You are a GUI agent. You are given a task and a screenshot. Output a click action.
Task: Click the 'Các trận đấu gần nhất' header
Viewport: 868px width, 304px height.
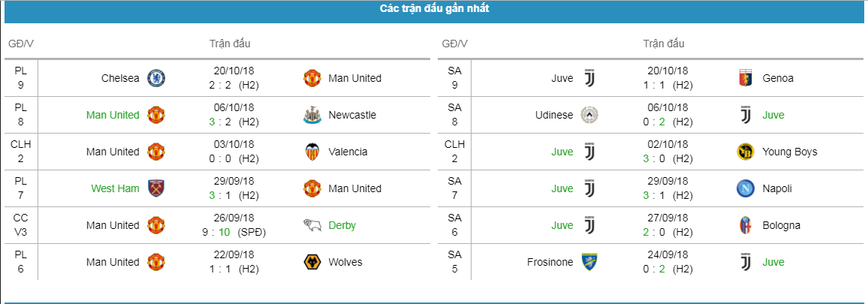435,9
